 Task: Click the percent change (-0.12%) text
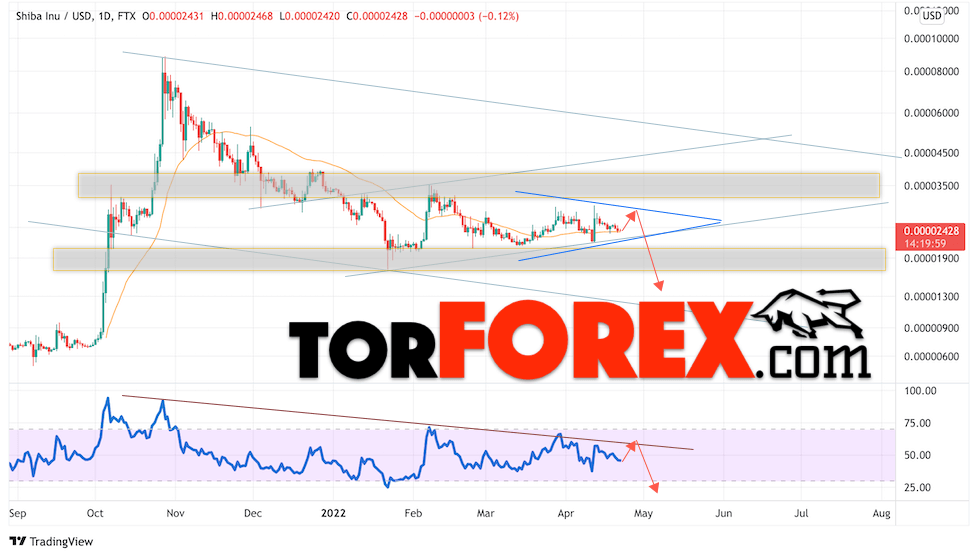point(498,16)
